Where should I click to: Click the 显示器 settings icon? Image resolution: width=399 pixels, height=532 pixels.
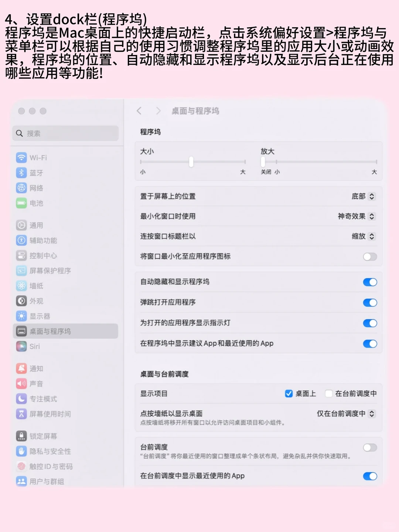click(x=21, y=316)
